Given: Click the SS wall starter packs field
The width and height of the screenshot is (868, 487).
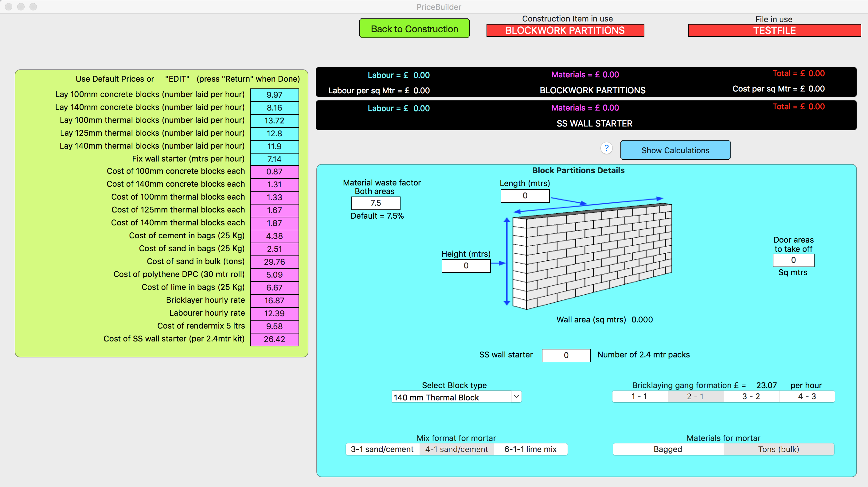Looking at the screenshot, I should pyautogui.click(x=566, y=355).
